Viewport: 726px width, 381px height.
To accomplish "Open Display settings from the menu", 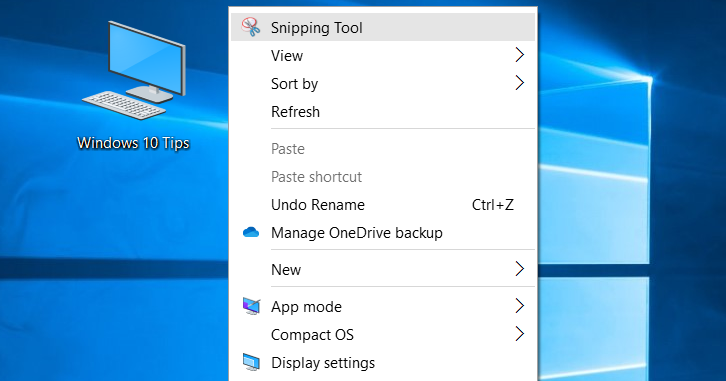I will pyautogui.click(x=383, y=362).
